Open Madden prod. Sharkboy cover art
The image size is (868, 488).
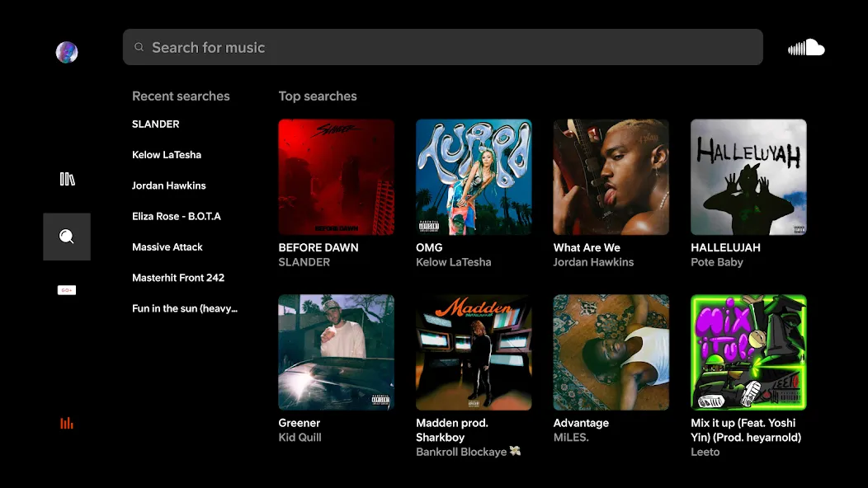click(474, 353)
